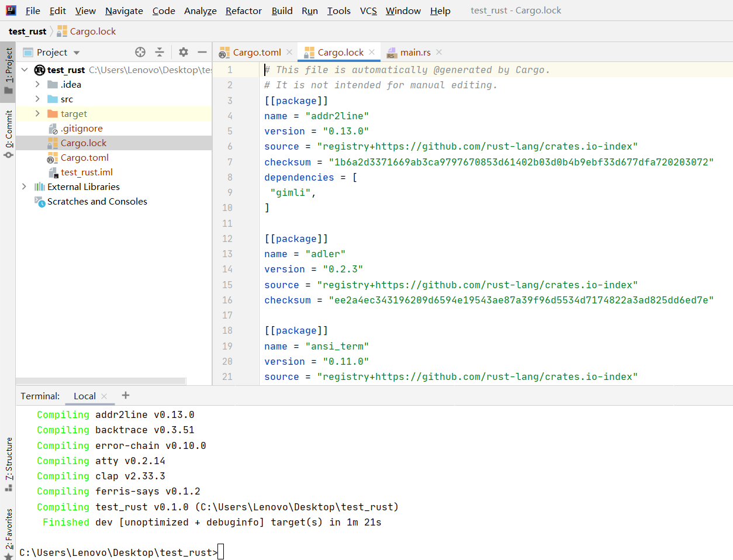Open the Run menu
733x560 pixels.
310,11
